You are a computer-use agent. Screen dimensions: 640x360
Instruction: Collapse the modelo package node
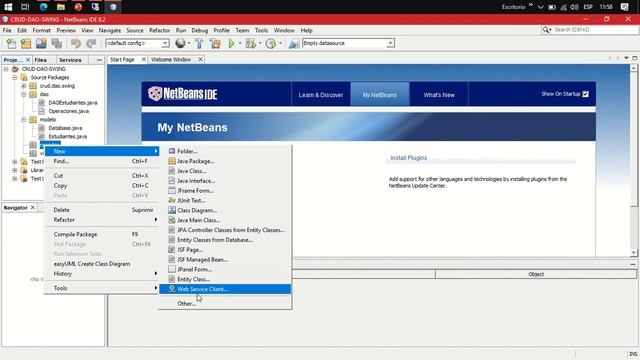(x=24, y=120)
